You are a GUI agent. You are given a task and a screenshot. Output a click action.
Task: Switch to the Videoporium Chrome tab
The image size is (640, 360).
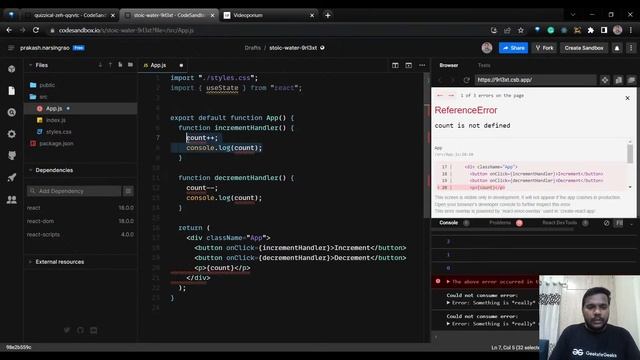tap(269, 15)
